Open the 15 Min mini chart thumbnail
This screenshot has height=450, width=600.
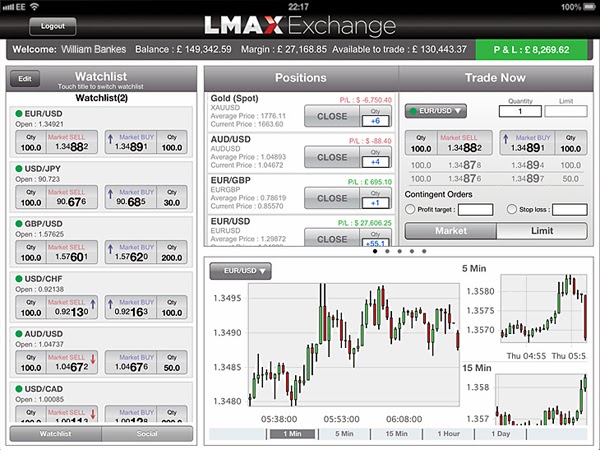click(x=541, y=399)
